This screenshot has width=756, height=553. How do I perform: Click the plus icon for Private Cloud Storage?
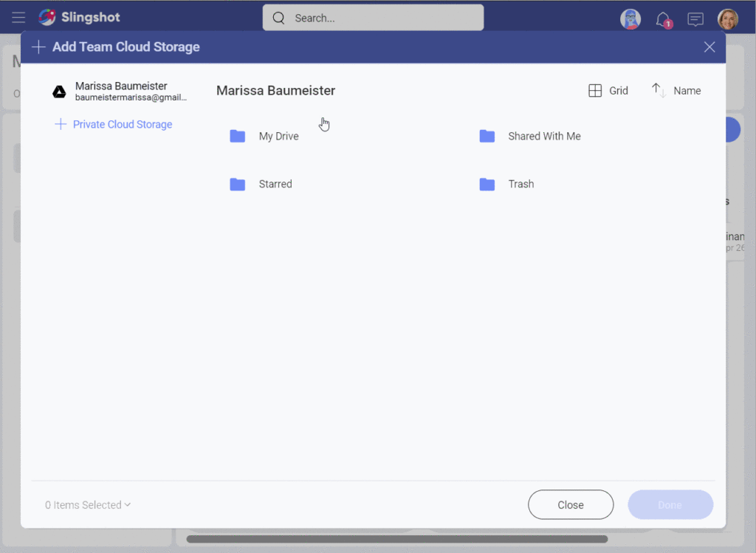(x=61, y=124)
